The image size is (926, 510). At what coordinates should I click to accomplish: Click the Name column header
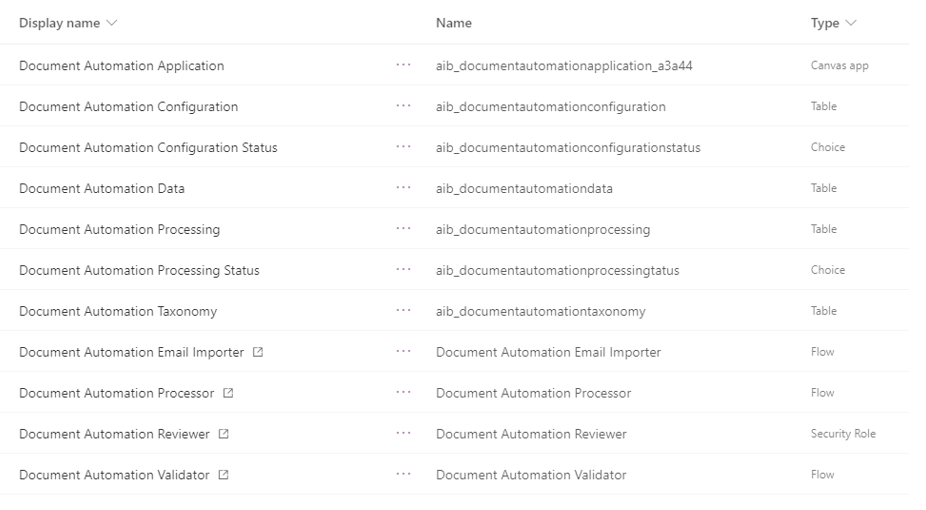click(x=454, y=23)
